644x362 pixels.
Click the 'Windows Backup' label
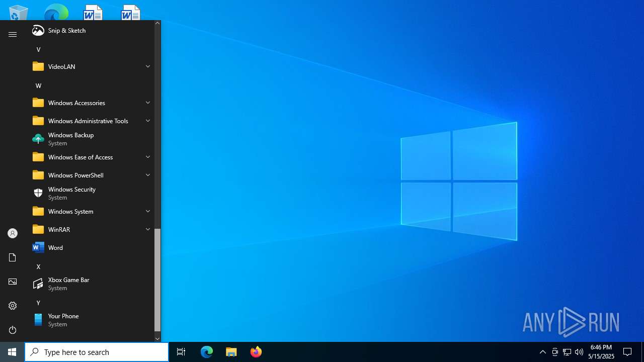71,135
